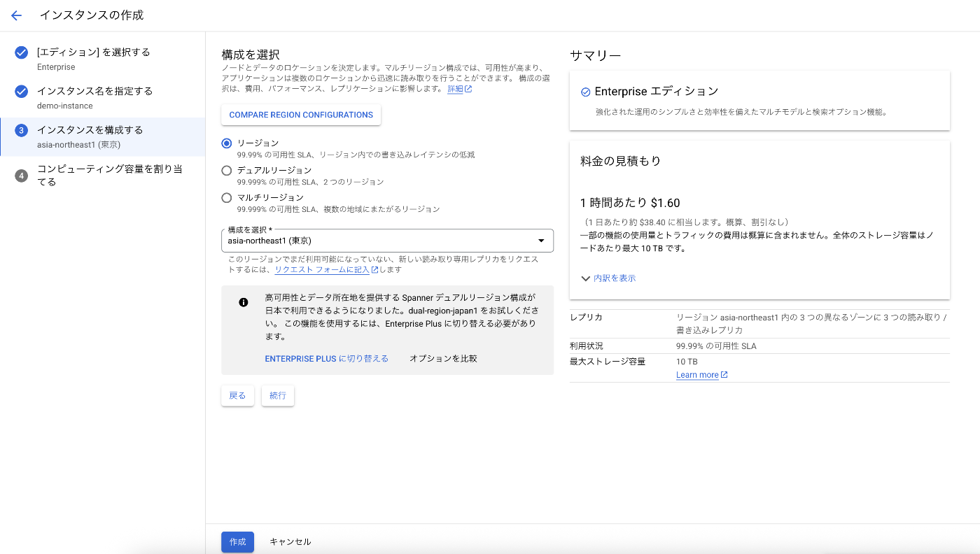Click the edition step checkmark icon
Image resolution: width=980 pixels, height=554 pixels.
tap(22, 52)
